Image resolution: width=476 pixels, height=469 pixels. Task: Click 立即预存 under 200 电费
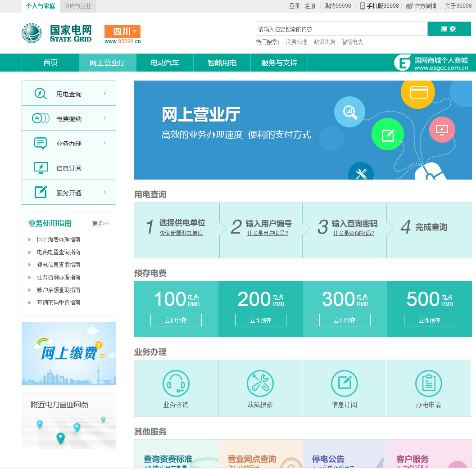click(260, 320)
